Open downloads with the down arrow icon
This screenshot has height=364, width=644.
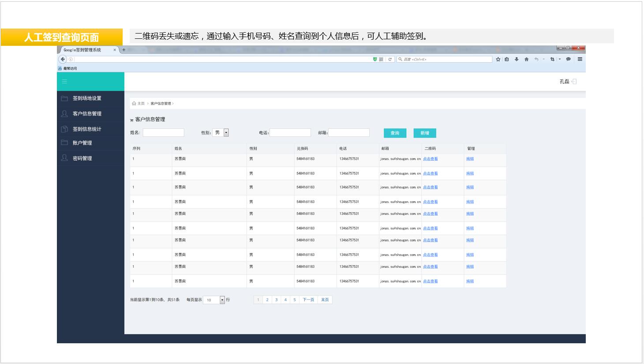[x=517, y=59]
